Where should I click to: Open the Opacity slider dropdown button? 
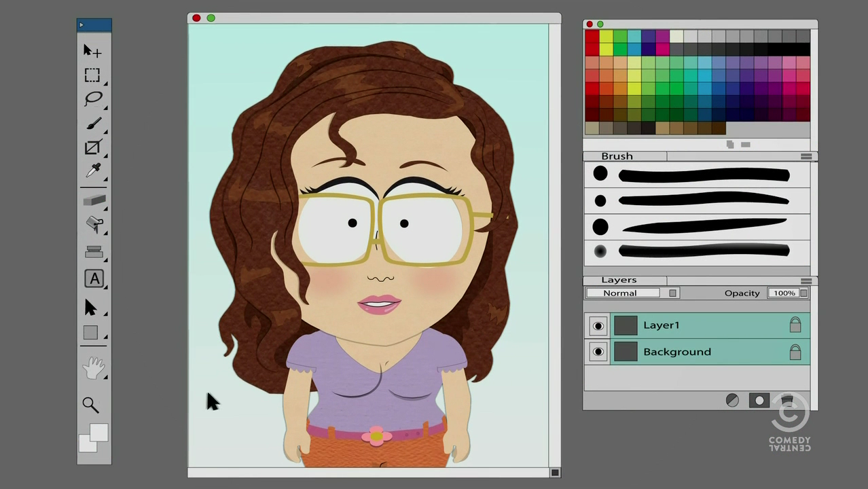(x=803, y=293)
